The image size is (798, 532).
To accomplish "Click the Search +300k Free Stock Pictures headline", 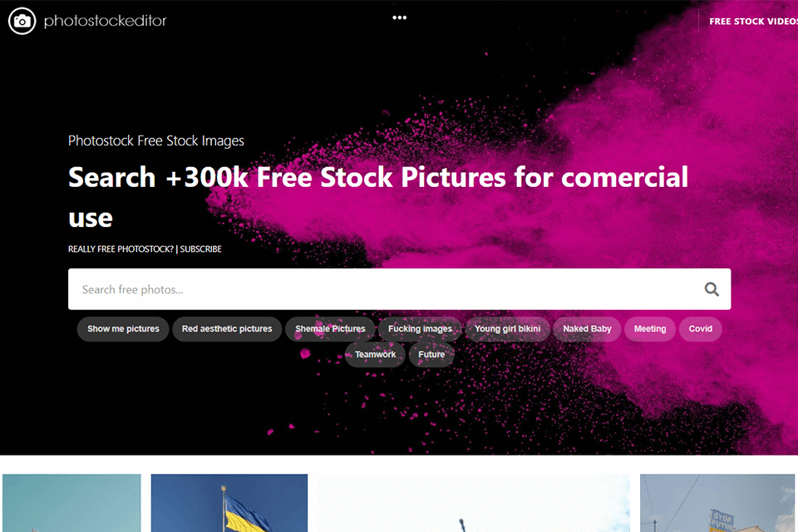I will pyautogui.click(x=378, y=197).
